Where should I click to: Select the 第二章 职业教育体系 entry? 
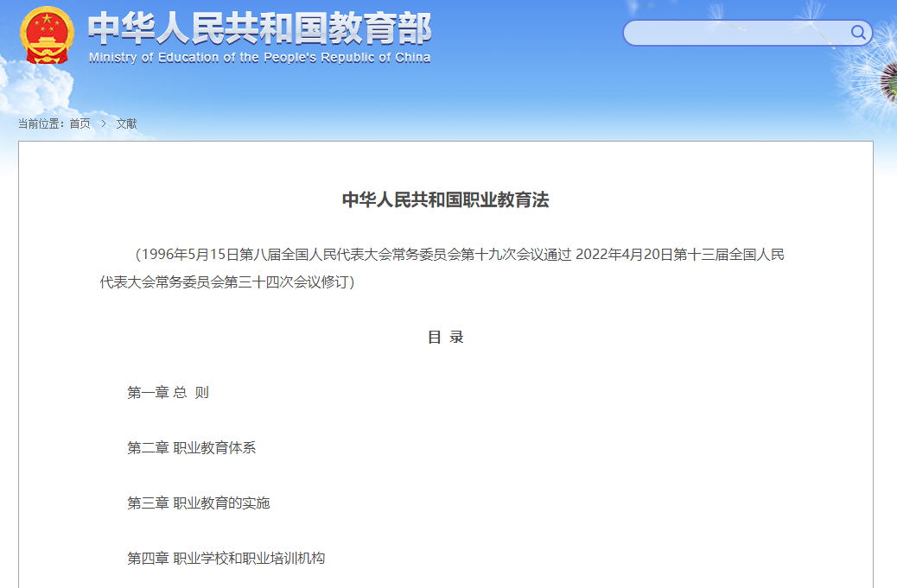point(192,447)
